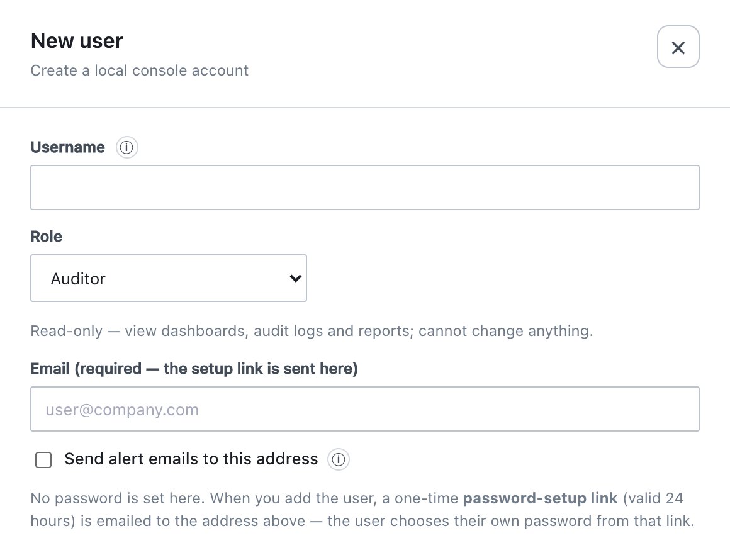Click the New user dialog heading
The height and width of the screenshot is (560, 730).
click(77, 41)
